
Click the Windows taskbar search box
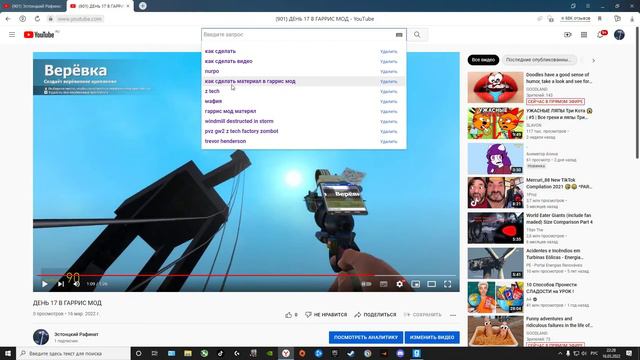[73, 353]
